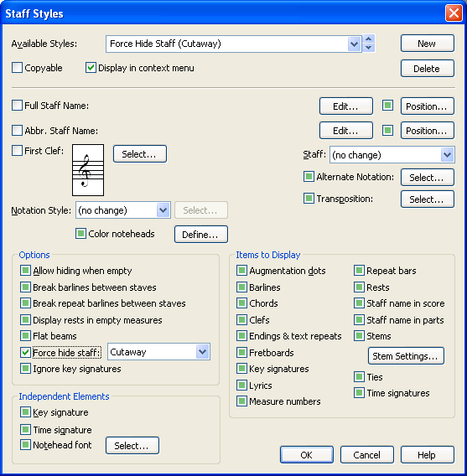The image size is (467, 476).
Task: Click Define button for color noteheads
Action: (x=200, y=235)
